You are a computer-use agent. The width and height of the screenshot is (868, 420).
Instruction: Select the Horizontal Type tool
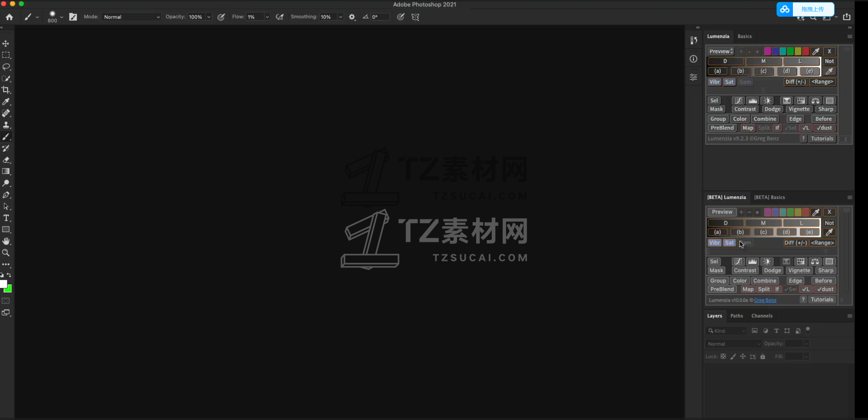click(6, 218)
